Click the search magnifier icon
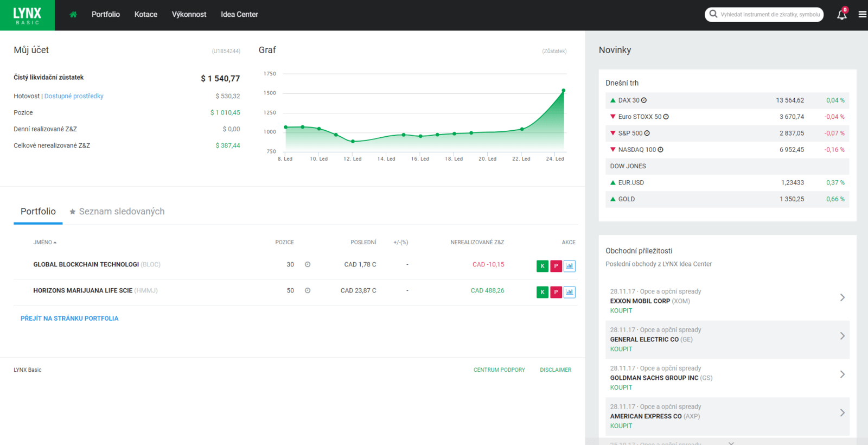 tap(713, 14)
